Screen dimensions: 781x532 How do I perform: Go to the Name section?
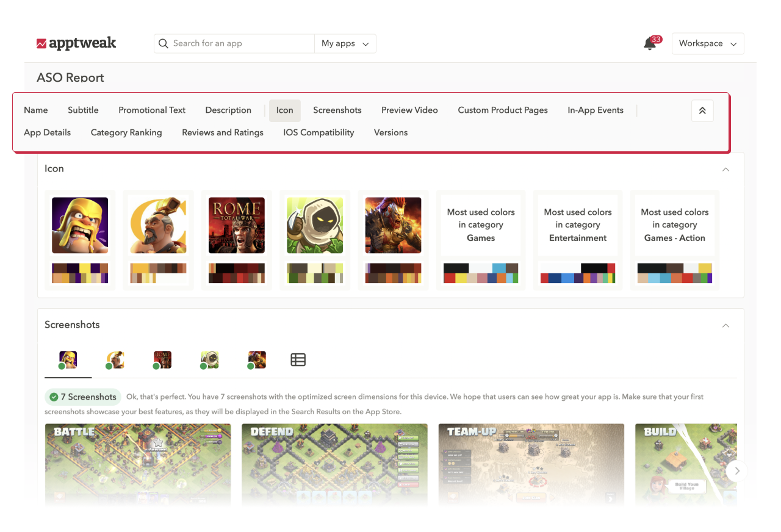click(36, 110)
